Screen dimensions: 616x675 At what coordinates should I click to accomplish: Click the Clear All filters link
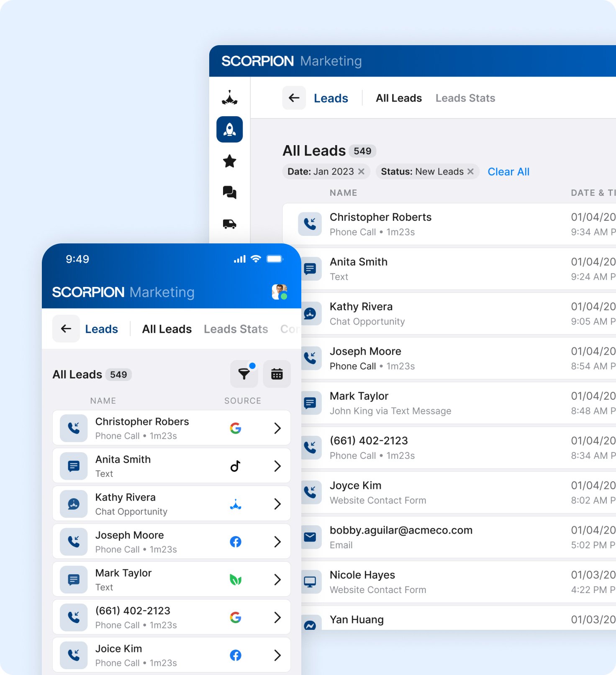tap(508, 172)
